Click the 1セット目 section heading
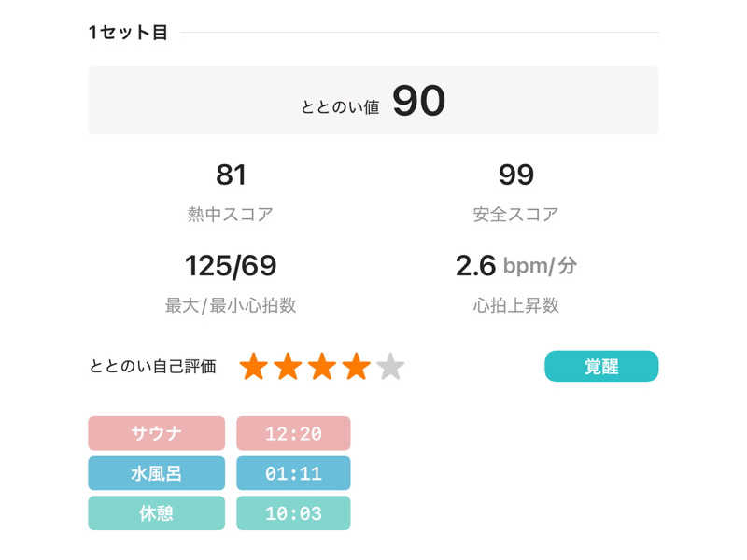 click(x=128, y=33)
